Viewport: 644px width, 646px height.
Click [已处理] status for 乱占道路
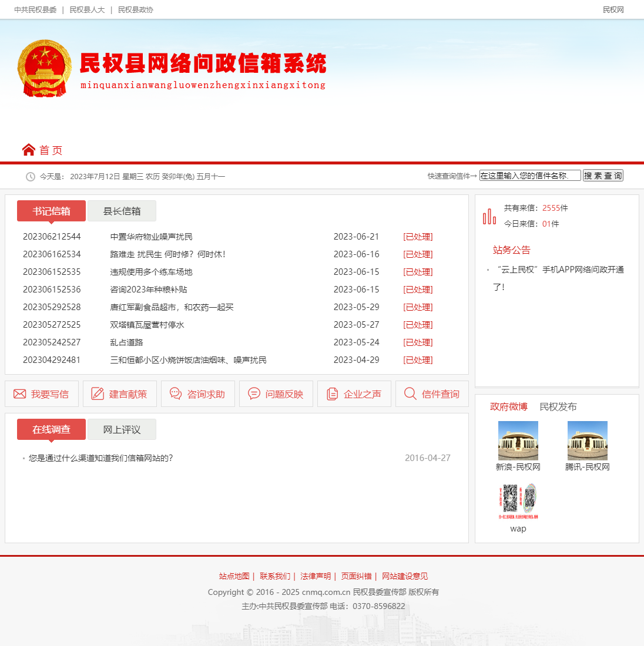(x=417, y=342)
